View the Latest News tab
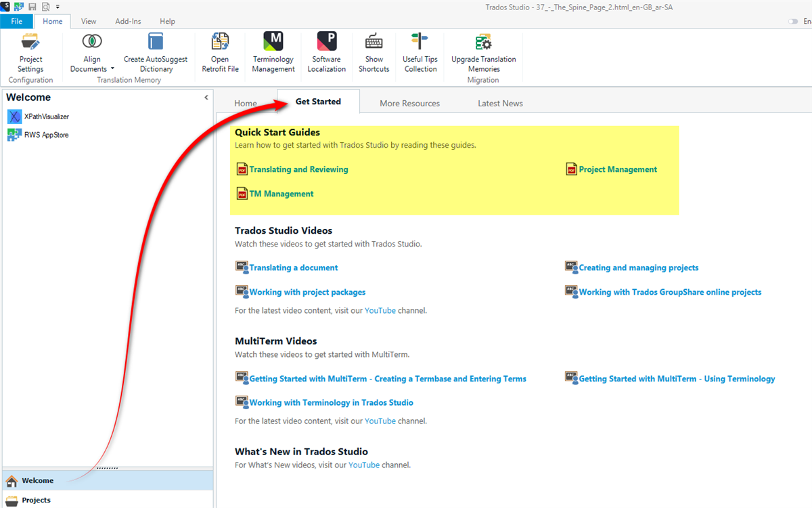Screen dimensions: 812x508 [x=500, y=103]
